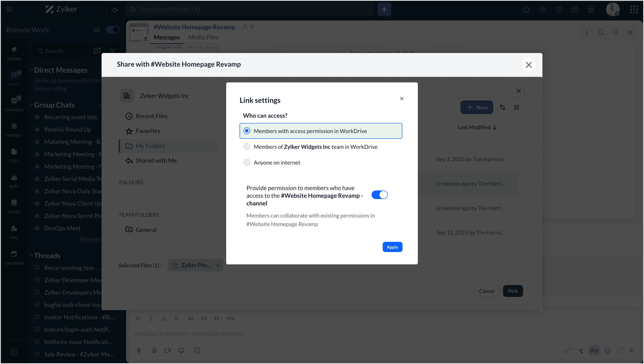644x364 pixels.
Task: Sort by Last Modified column arrow
Action: tap(494, 127)
